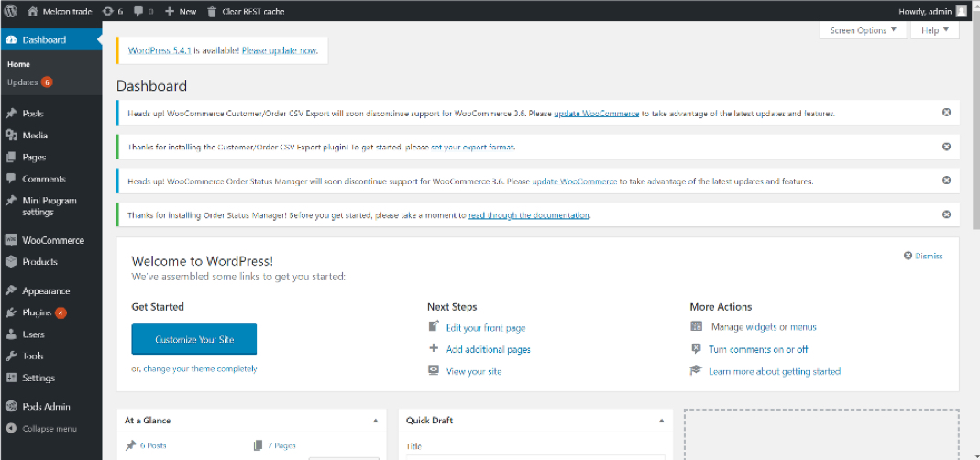The width and height of the screenshot is (980, 460).
Task: Open the Appearance brush icon
Action: coord(11,291)
